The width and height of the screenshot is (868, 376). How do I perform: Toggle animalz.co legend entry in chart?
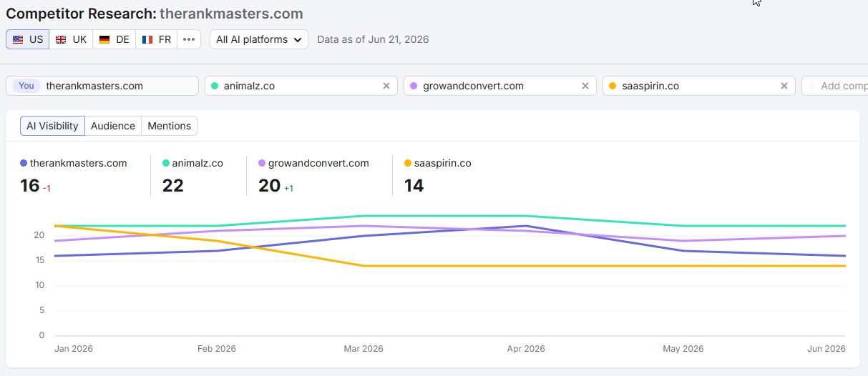pyautogui.click(x=193, y=163)
